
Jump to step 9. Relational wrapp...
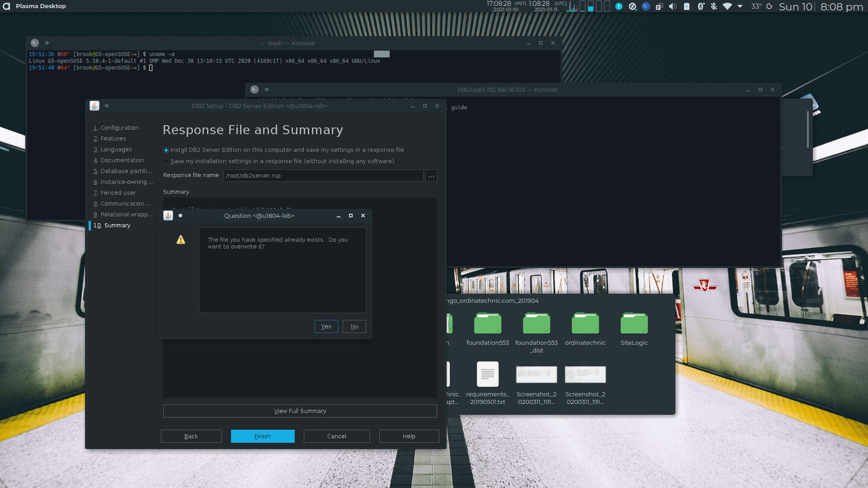123,214
